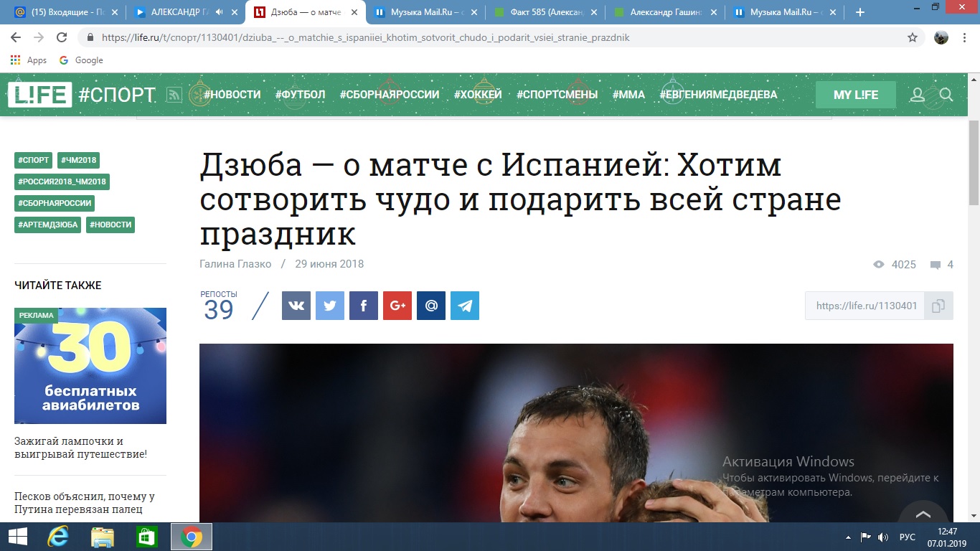Click the RSS feed icon
Screen dimensions: 980x551
tap(174, 95)
